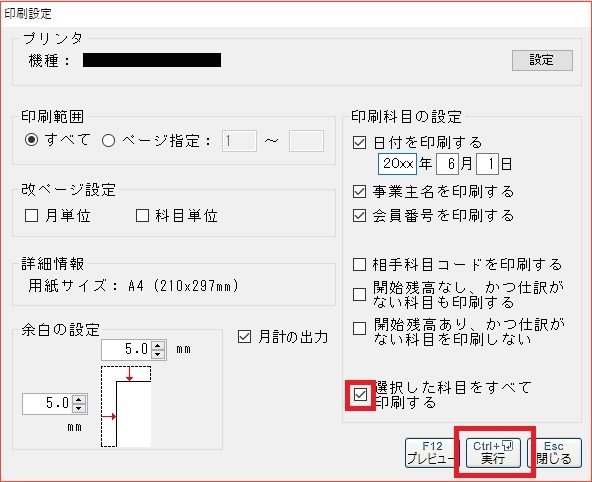The image size is (592, 482).
Task: Enable 科目単位 page break checkbox
Action: tap(142, 216)
